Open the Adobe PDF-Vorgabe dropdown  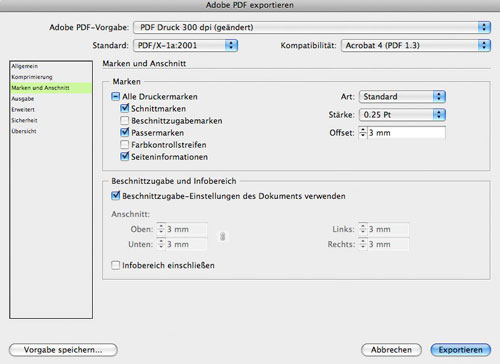click(x=312, y=27)
